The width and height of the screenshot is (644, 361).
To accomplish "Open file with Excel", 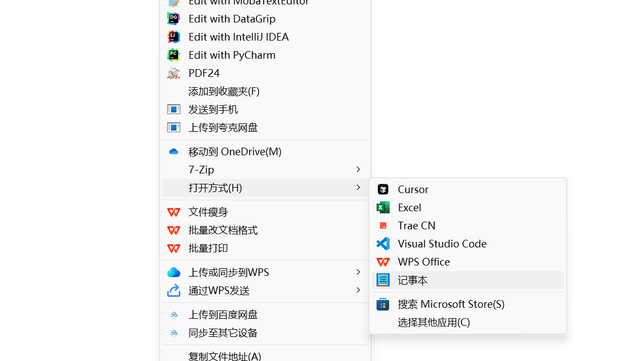I will pyautogui.click(x=468, y=207).
